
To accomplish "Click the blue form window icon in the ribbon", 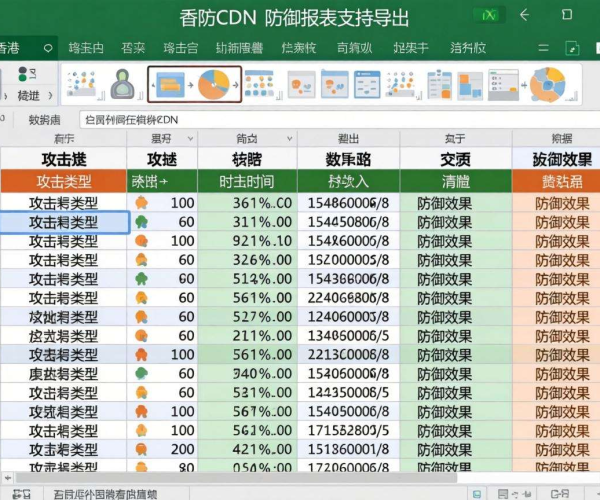I will tap(367, 85).
